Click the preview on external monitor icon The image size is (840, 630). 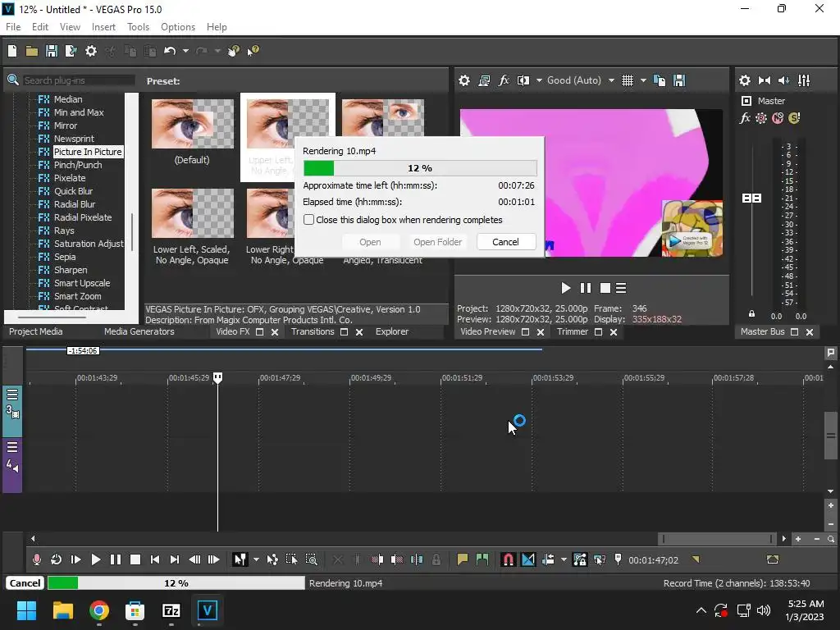484,80
